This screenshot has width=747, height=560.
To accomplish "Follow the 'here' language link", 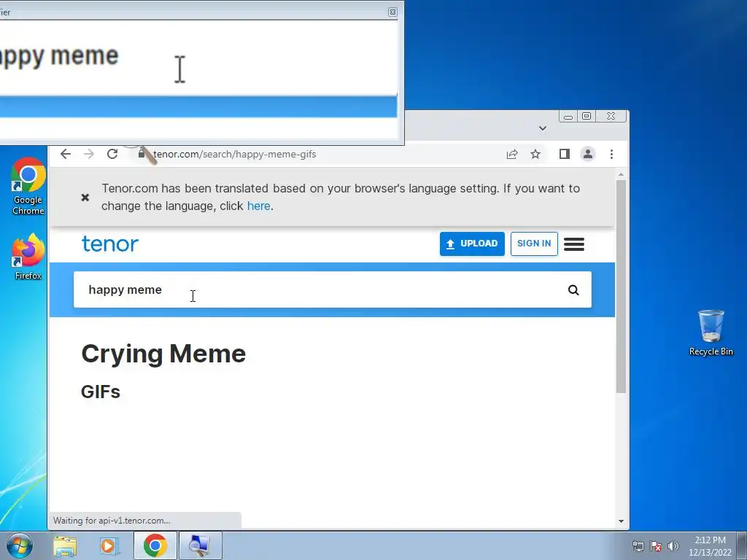I will pos(259,206).
